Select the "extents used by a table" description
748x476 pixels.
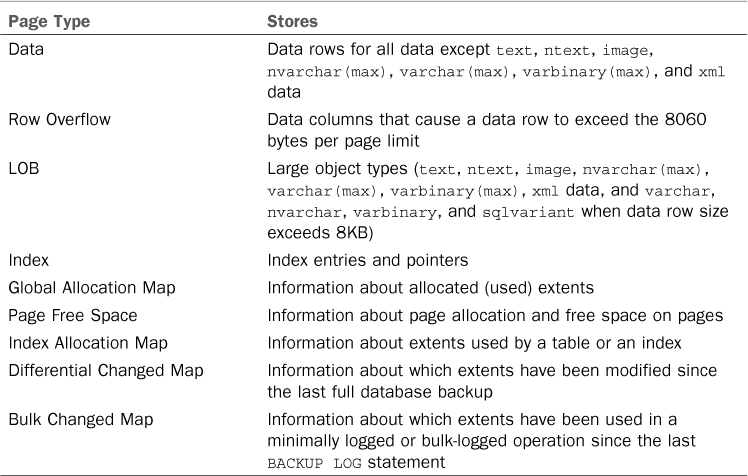(474, 343)
